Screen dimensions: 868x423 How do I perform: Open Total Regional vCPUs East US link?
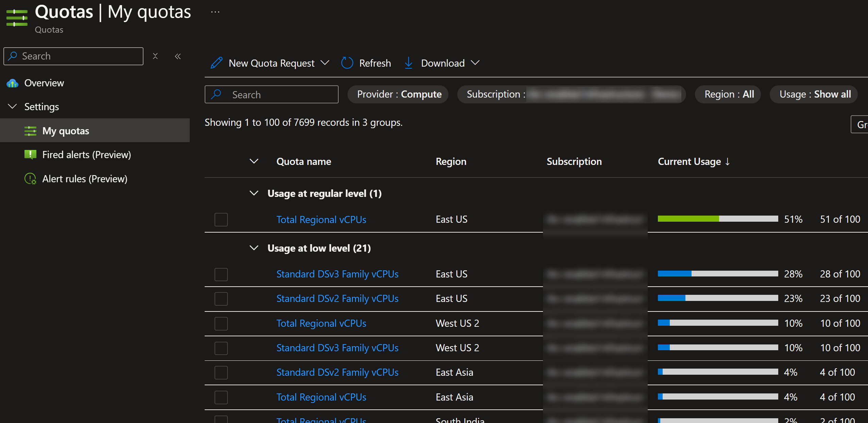coord(321,220)
